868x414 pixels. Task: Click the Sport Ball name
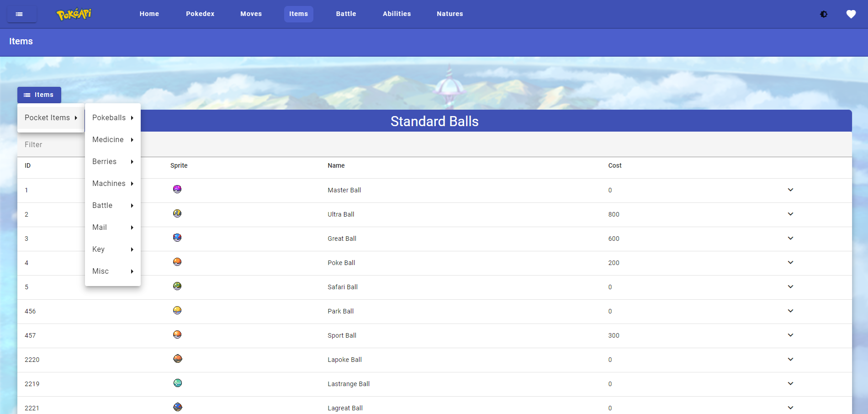point(342,336)
